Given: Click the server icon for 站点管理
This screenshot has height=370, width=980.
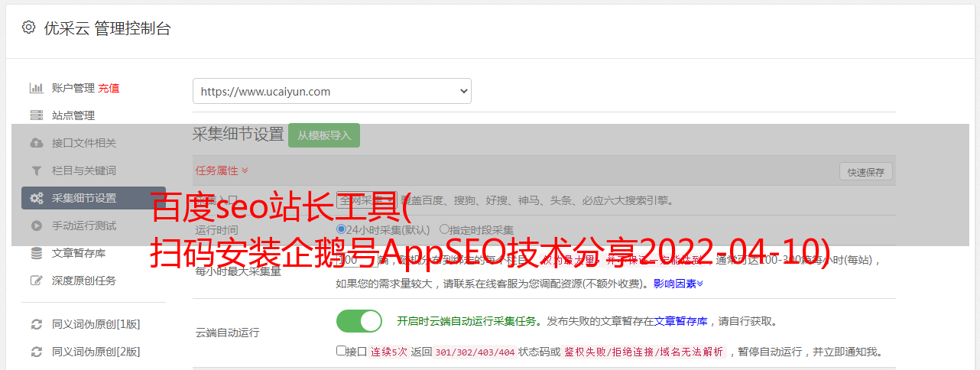Looking at the screenshot, I should coord(36,115).
